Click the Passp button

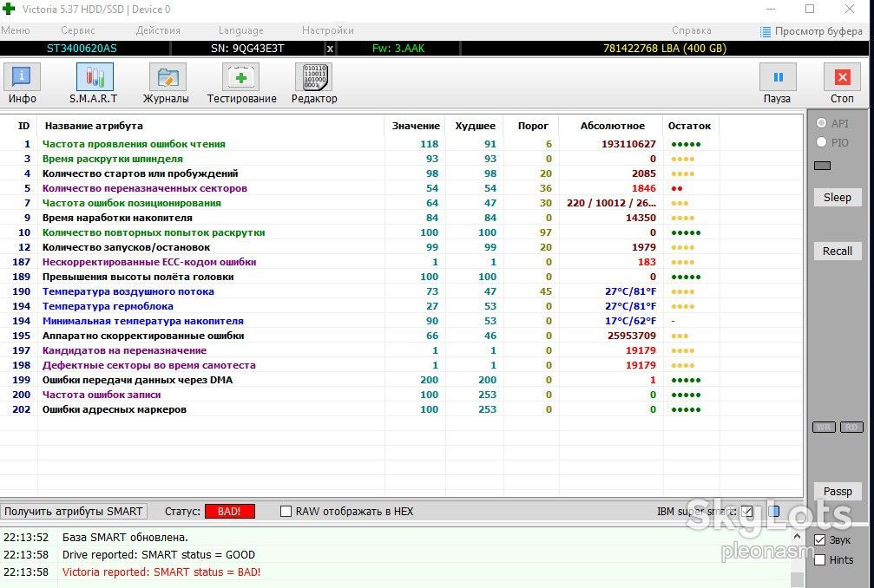838,491
